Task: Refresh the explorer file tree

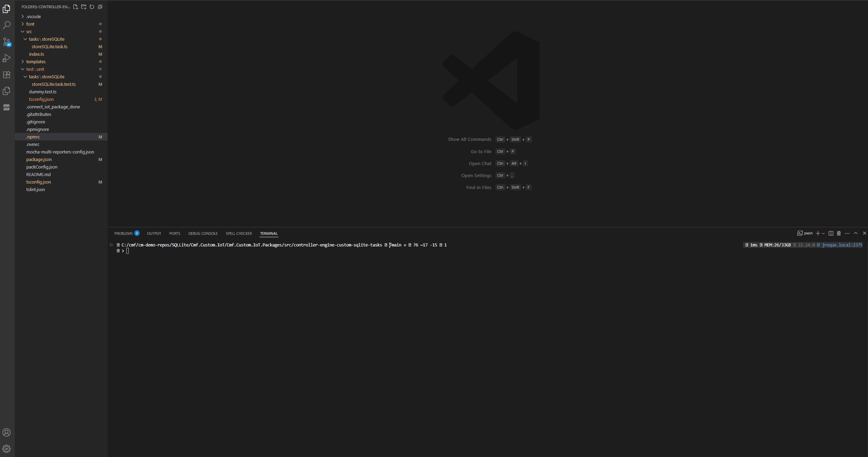Action: [92, 7]
